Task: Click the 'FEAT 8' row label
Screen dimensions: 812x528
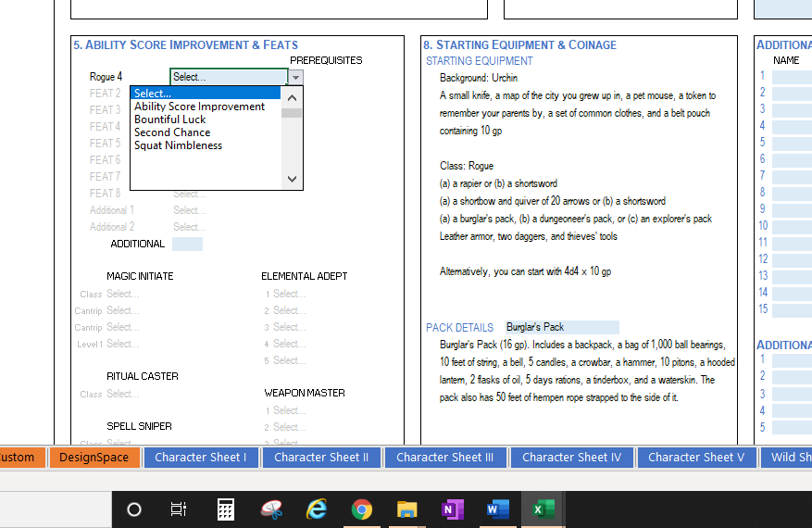Action: 106,194
